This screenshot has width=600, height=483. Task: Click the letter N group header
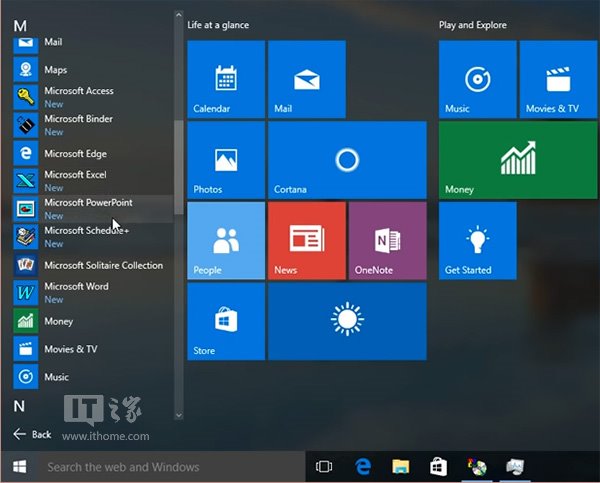[x=19, y=405]
